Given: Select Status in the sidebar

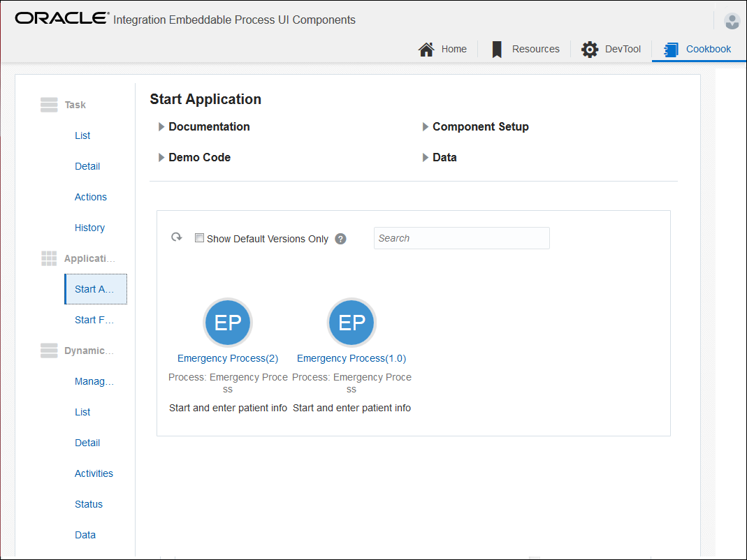Looking at the screenshot, I should click(89, 504).
